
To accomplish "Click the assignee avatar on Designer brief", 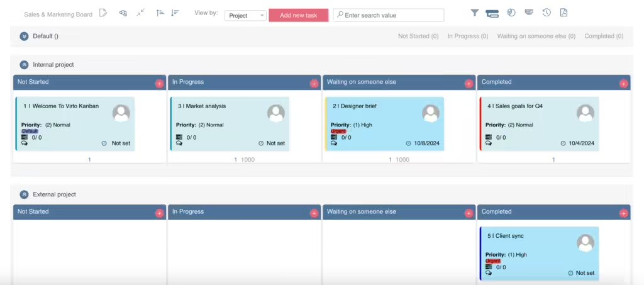I will [431, 113].
